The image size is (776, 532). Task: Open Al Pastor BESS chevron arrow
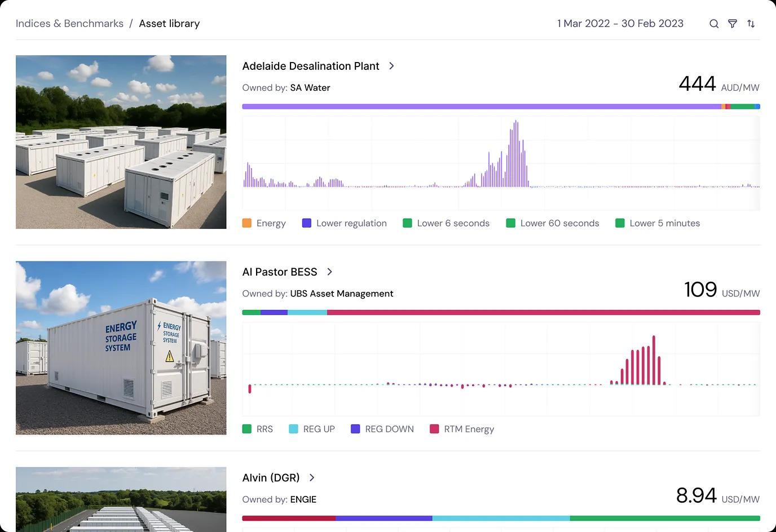click(x=330, y=272)
